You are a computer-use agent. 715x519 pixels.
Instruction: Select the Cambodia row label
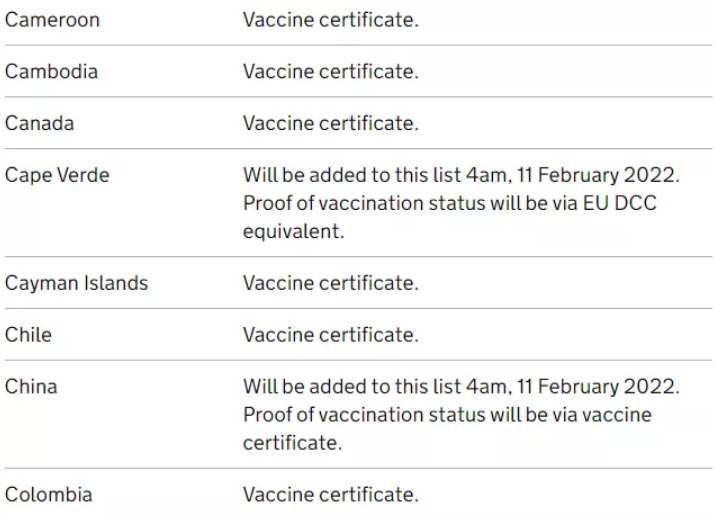(x=51, y=72)
